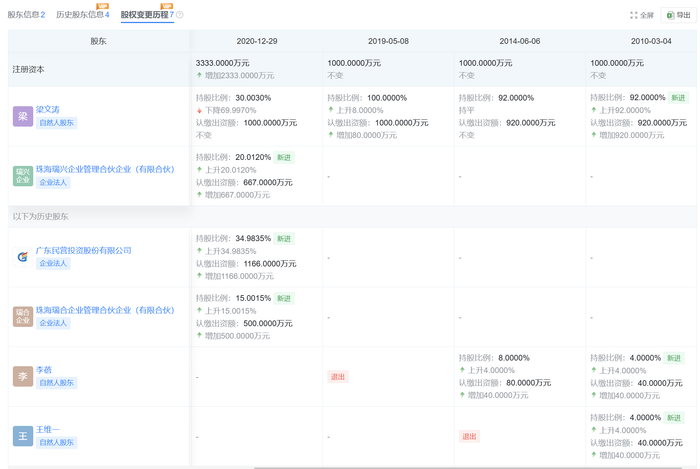Select 股权变更历程 tab
The image size is (700, 469).
147,15
